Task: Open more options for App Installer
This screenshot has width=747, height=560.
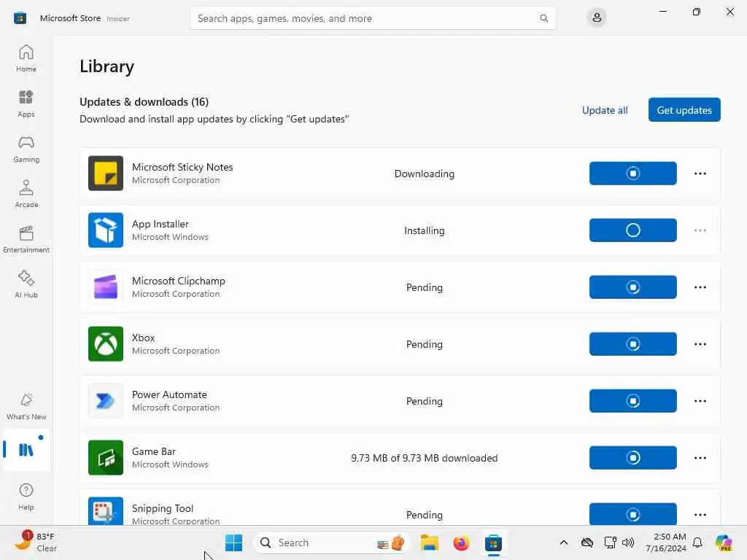Action: pos(700,230)
